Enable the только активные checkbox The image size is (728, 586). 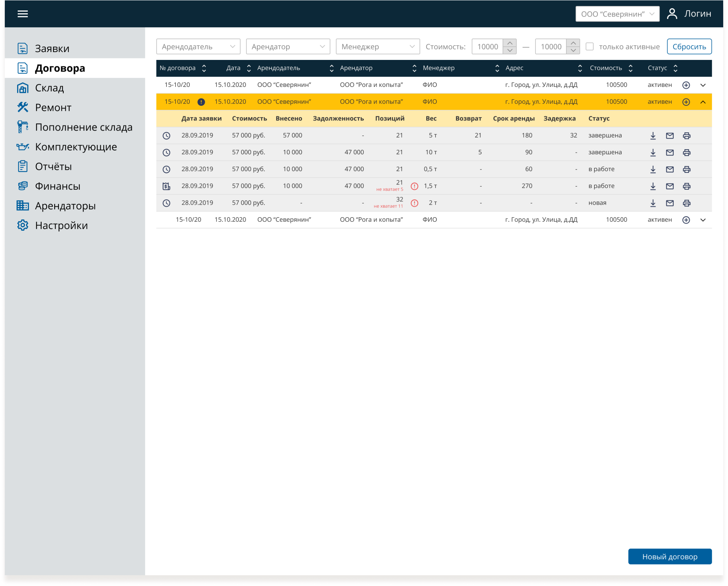pos(589,47)
